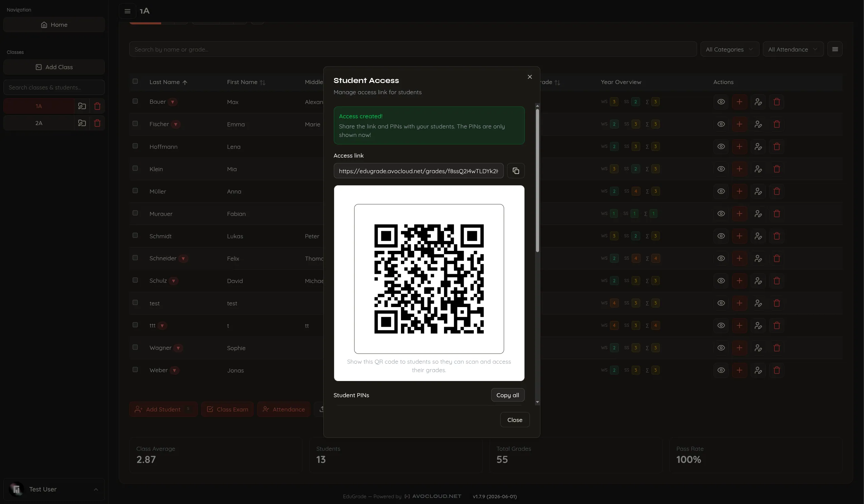
Task: Edit student icon in Schulz row
Action: [758, 281]
